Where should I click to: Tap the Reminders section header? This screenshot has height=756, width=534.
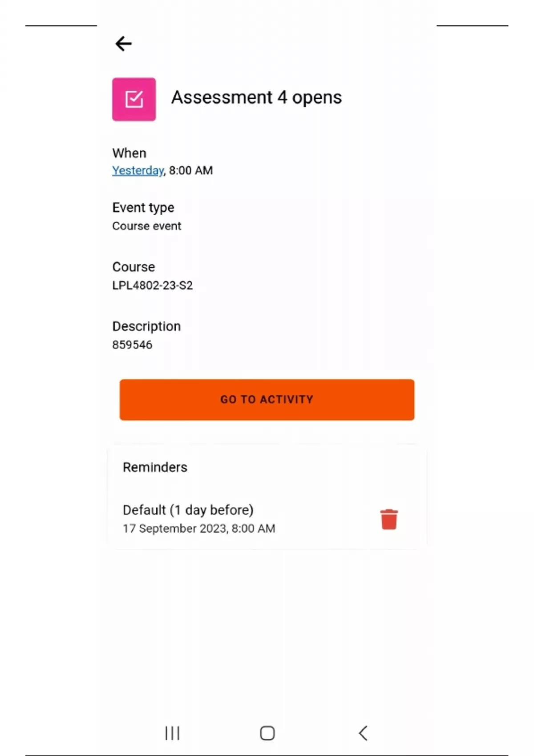coord(155,467)
